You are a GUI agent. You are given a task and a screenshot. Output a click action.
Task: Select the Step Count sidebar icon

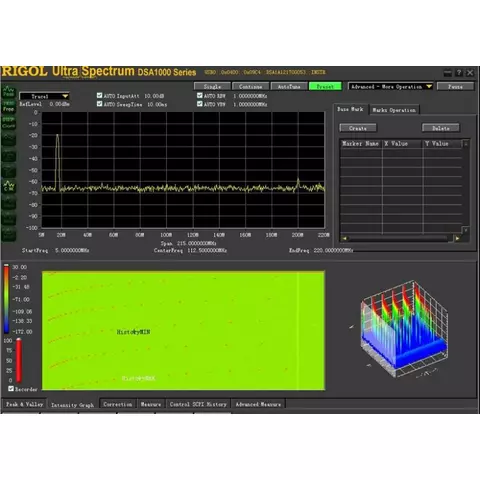pos(9,122)
